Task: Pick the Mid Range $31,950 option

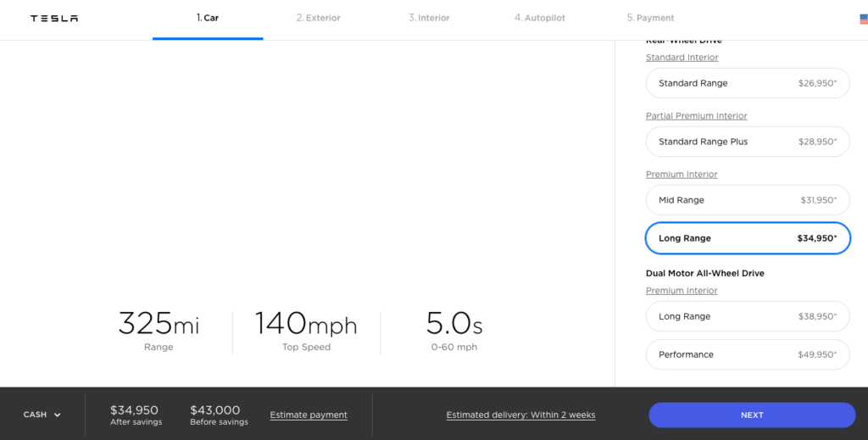Action: click(x=748, y=200)
